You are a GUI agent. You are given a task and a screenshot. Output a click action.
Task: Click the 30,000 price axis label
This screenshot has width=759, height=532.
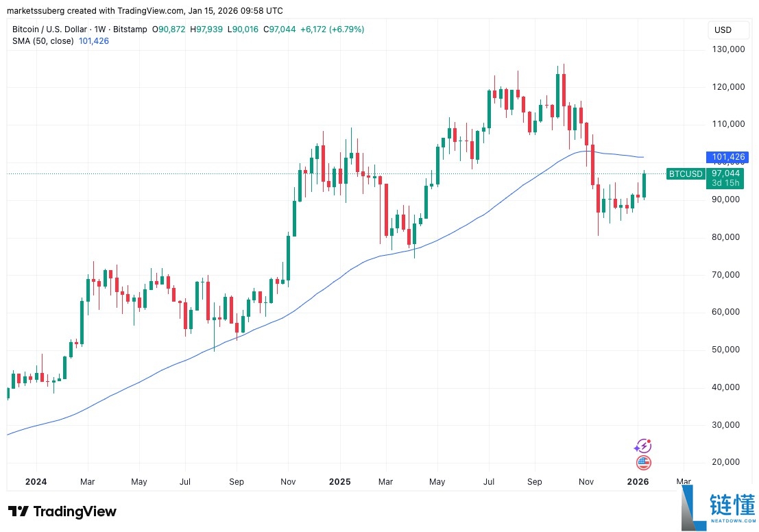tap(725, 425)
